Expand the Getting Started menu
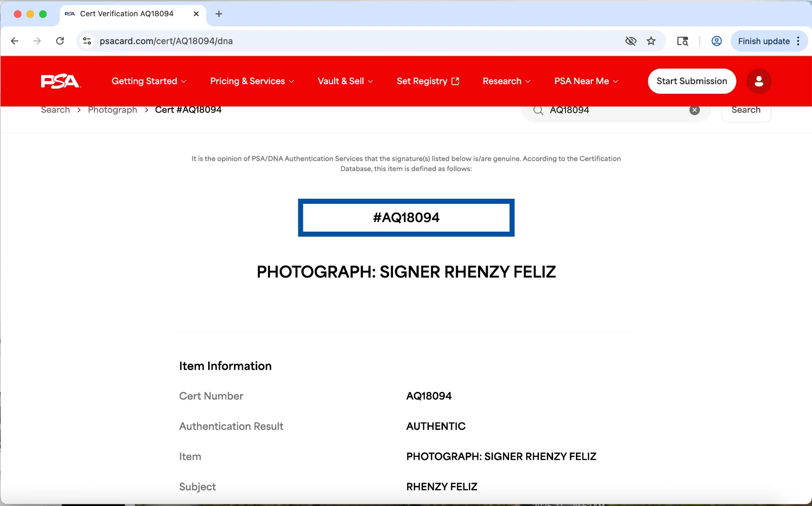 pyautogui.click(x=149, y=81)
